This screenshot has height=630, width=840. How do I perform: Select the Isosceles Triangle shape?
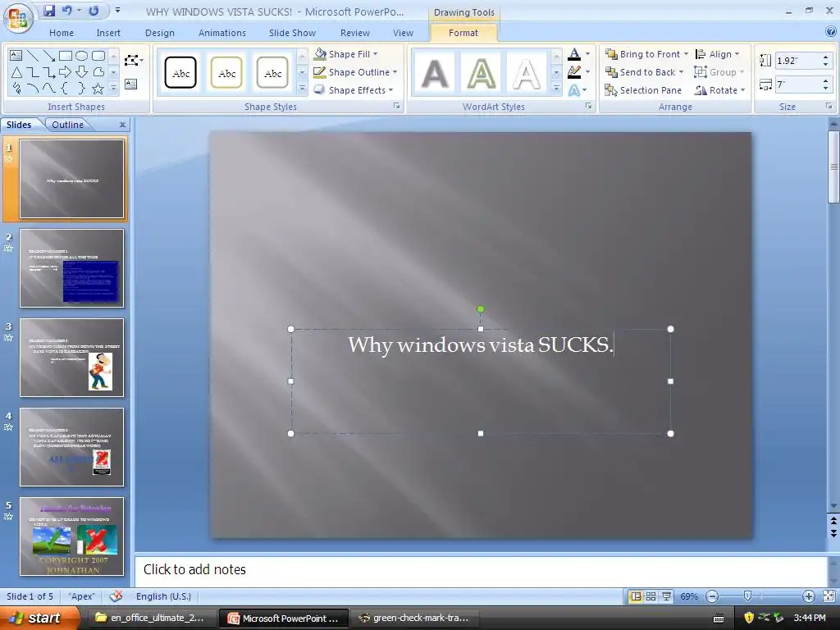[16, 72]
